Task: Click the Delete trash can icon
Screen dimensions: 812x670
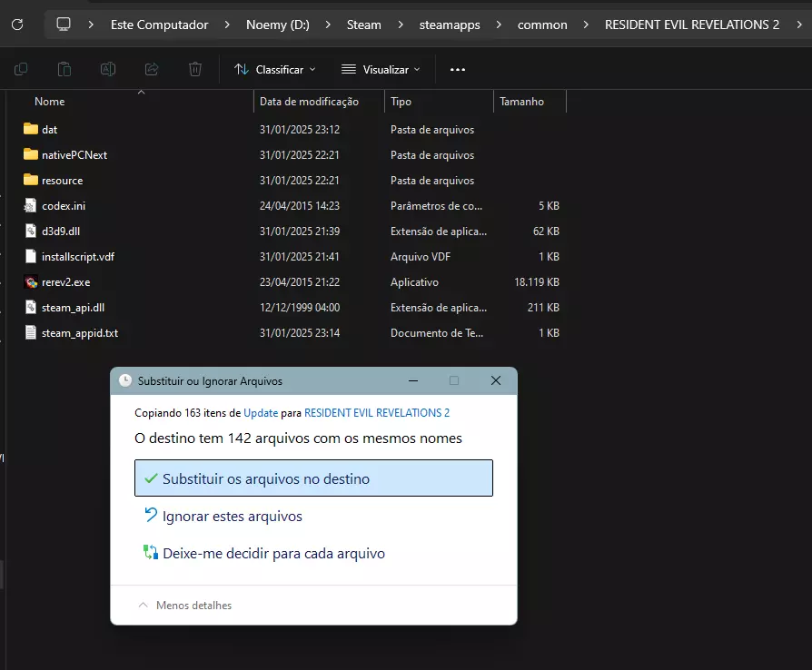Action: 195,69
